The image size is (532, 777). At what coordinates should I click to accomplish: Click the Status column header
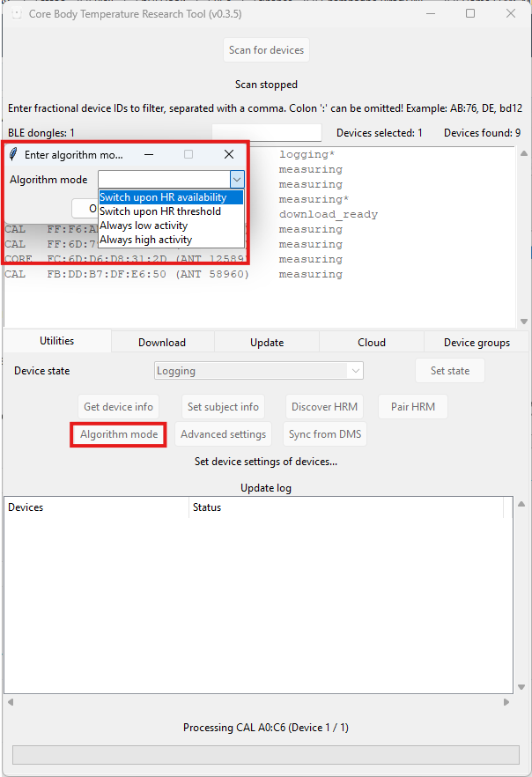(346, 507)
